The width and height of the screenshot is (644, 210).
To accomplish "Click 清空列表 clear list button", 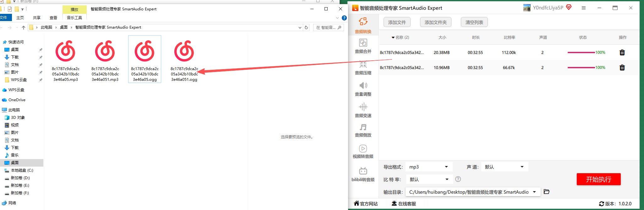I will point(474,22).
